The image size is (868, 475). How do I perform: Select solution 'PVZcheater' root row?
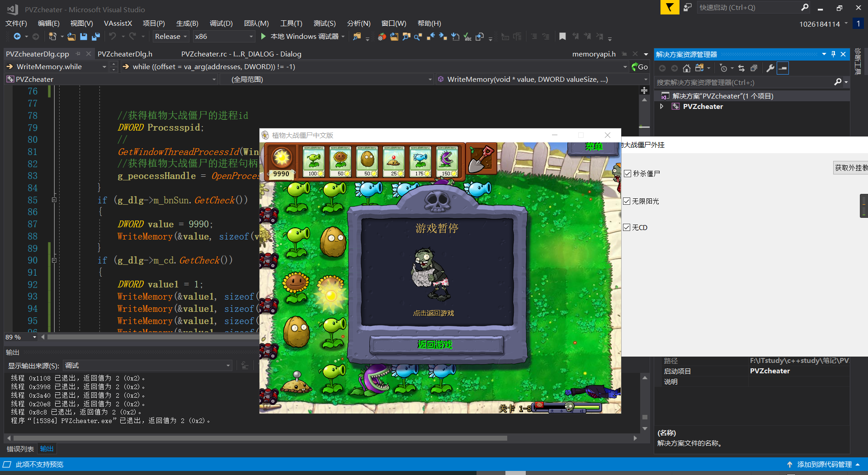point(752,96)
